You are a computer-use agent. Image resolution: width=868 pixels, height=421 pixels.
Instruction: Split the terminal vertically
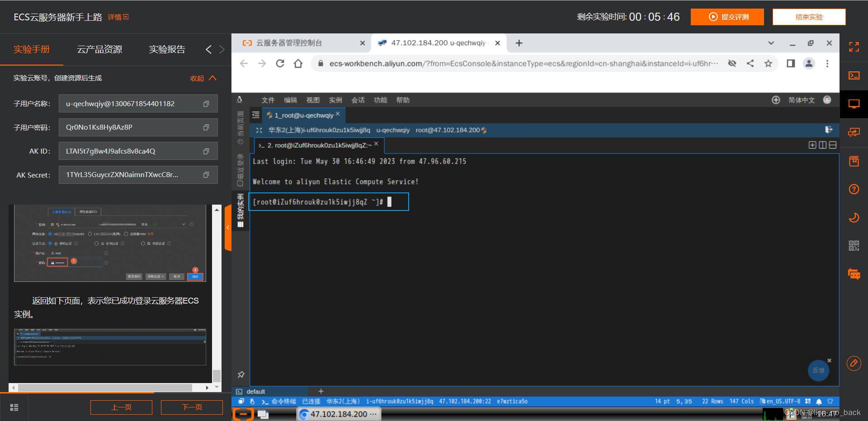(x=823, y=145)
